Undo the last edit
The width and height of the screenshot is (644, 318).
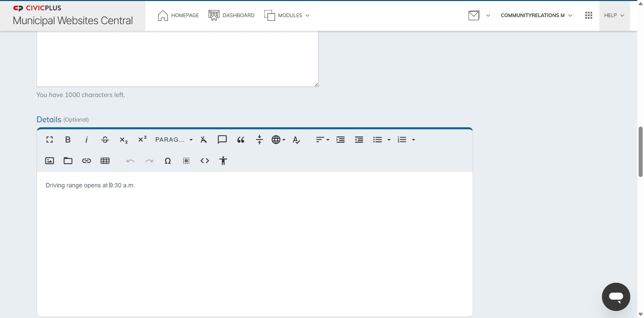click(131, 161)
